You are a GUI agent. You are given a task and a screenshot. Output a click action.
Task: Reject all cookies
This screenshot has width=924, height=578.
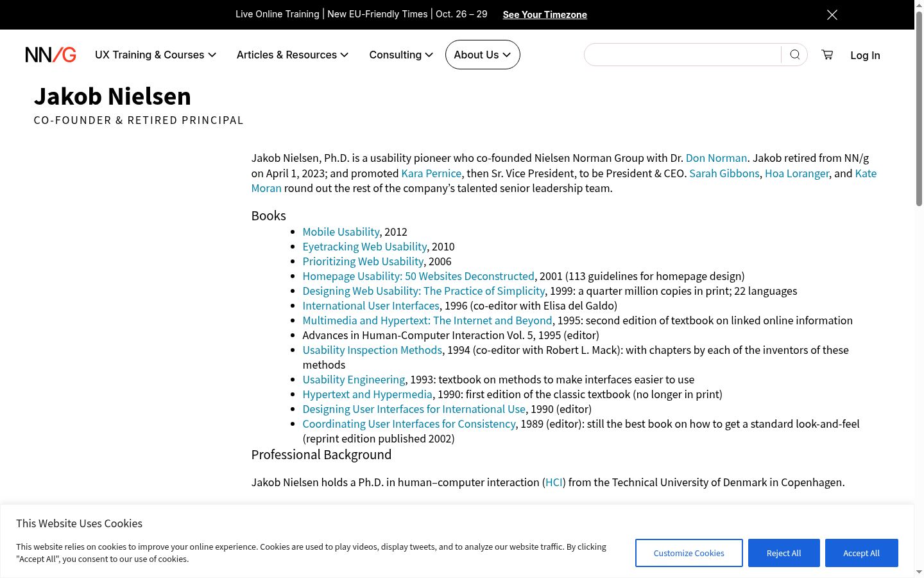tap(784, 553)
